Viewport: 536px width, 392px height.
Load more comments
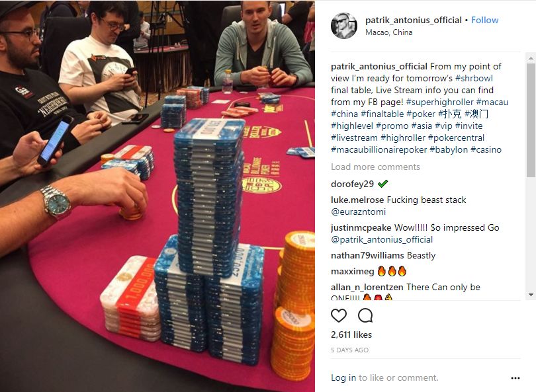pos(375,167)
